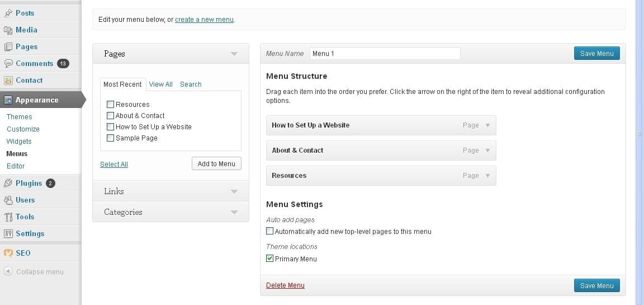
Task: Click the Collapse menu arrow icon
Action: (8, 272)
